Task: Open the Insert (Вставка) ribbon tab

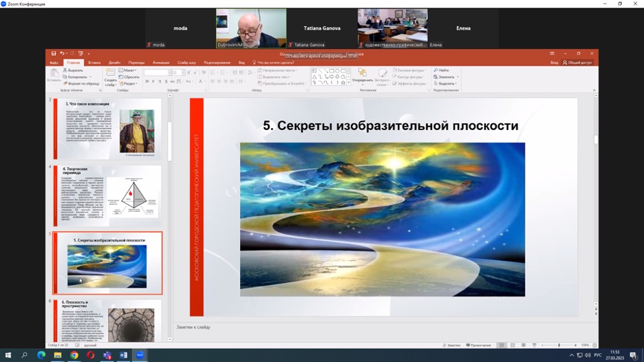Action: 94,63
